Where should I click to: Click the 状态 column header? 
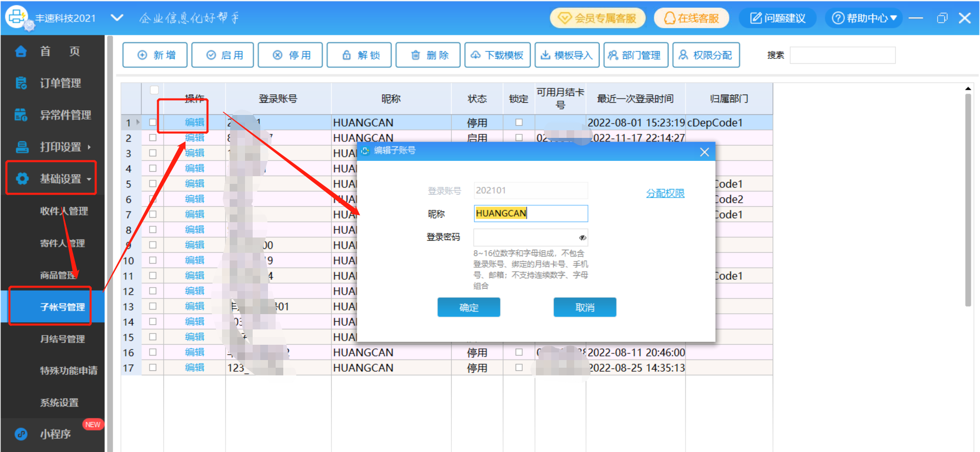[x=477, y=99]
